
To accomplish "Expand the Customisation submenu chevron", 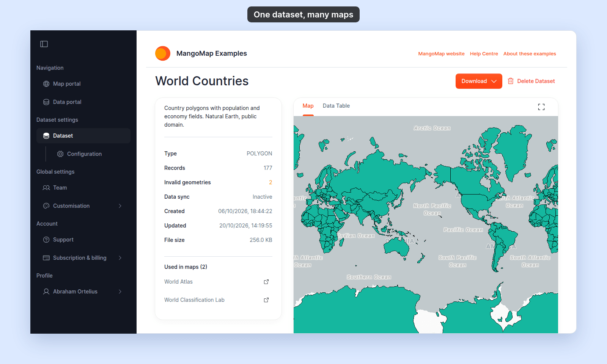I will tap(120, 206).
